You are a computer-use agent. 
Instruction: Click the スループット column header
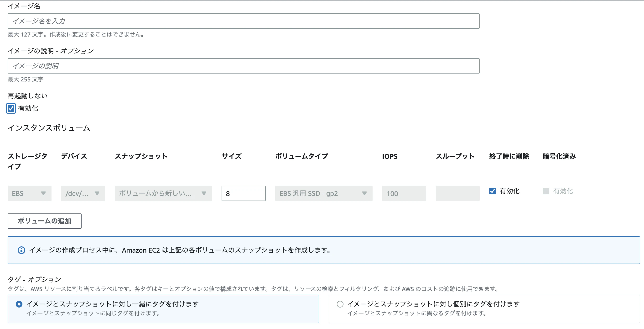pyautogui.click(x=455, y=156)
